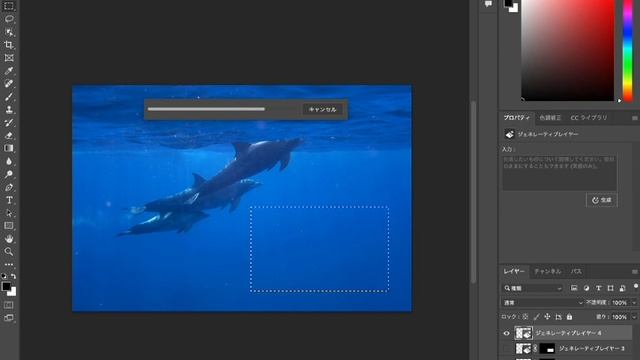Lock layer position
The width and height of the screenshot is (640, 360).
point(547,317)
